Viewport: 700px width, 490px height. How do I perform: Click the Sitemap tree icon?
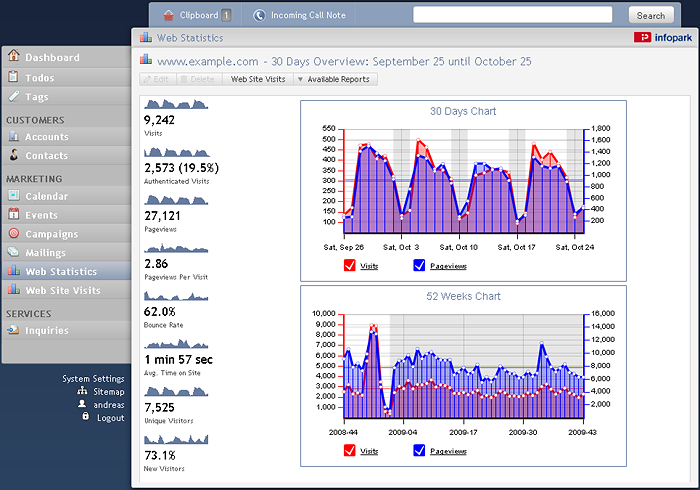point(82,391)
